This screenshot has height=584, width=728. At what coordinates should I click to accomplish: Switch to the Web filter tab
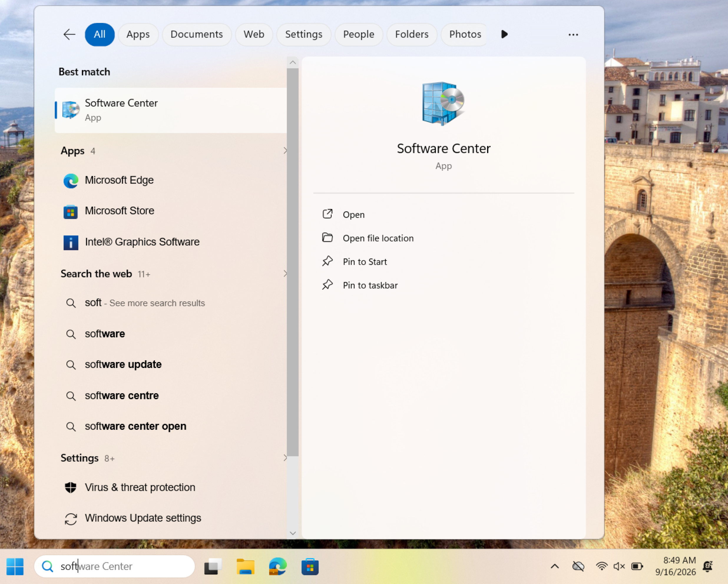pos(254,34)
